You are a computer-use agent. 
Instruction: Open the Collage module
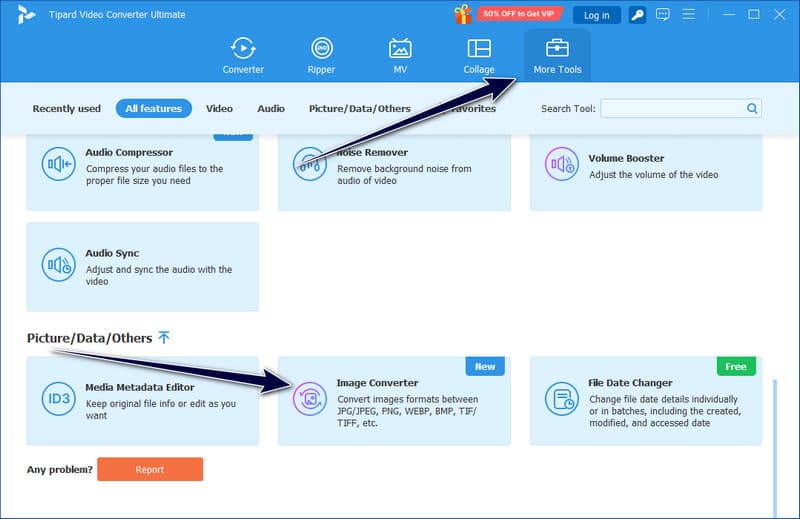point(479,56)
